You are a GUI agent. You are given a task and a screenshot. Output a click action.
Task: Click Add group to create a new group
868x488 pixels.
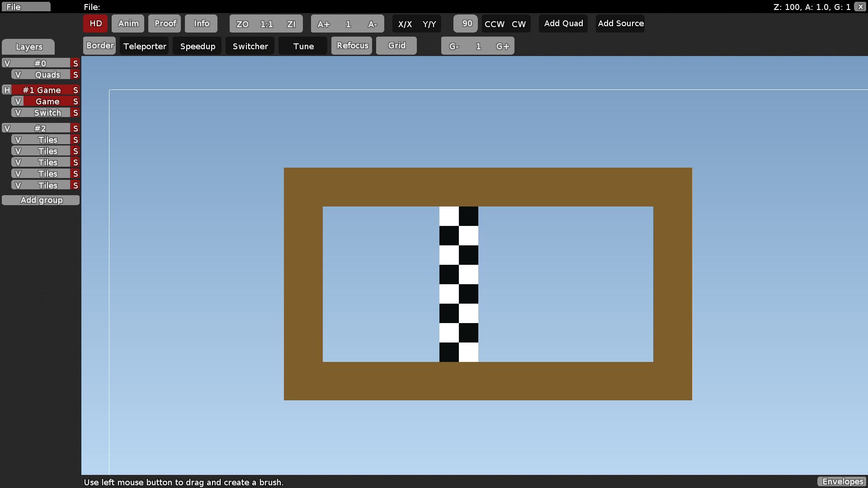tap(41, 200)
